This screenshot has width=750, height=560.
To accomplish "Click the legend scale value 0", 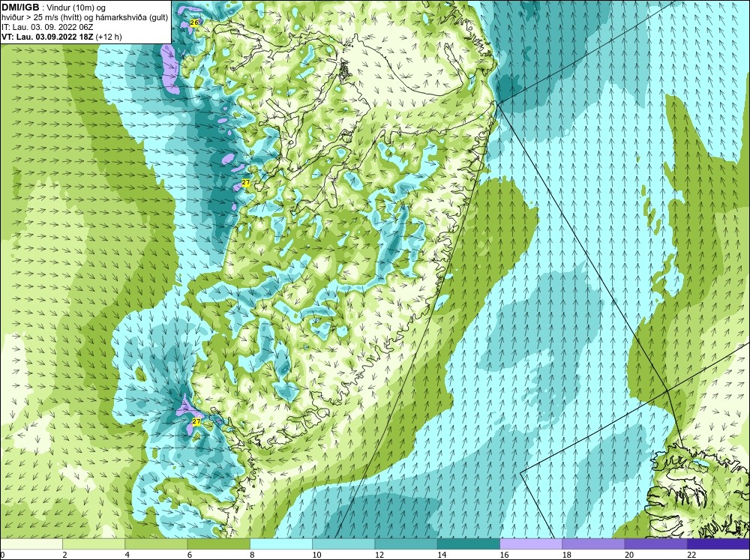I will pyautogui.click(x=2, y=555).
